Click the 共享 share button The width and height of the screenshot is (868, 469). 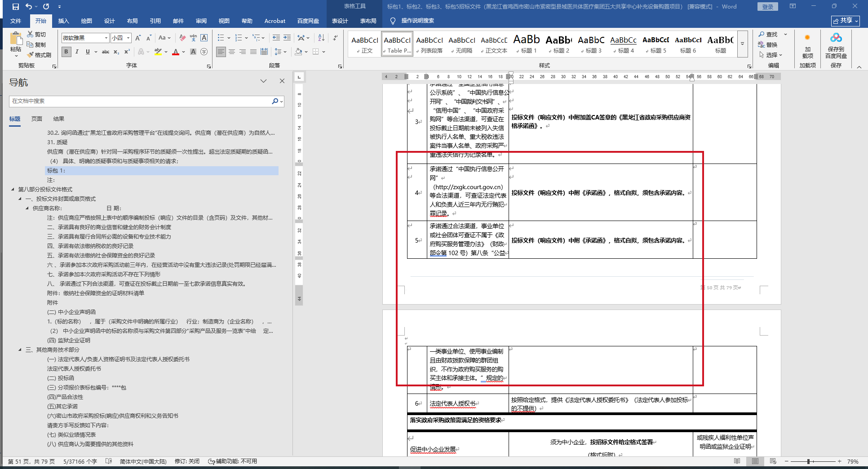coord(845,21)
